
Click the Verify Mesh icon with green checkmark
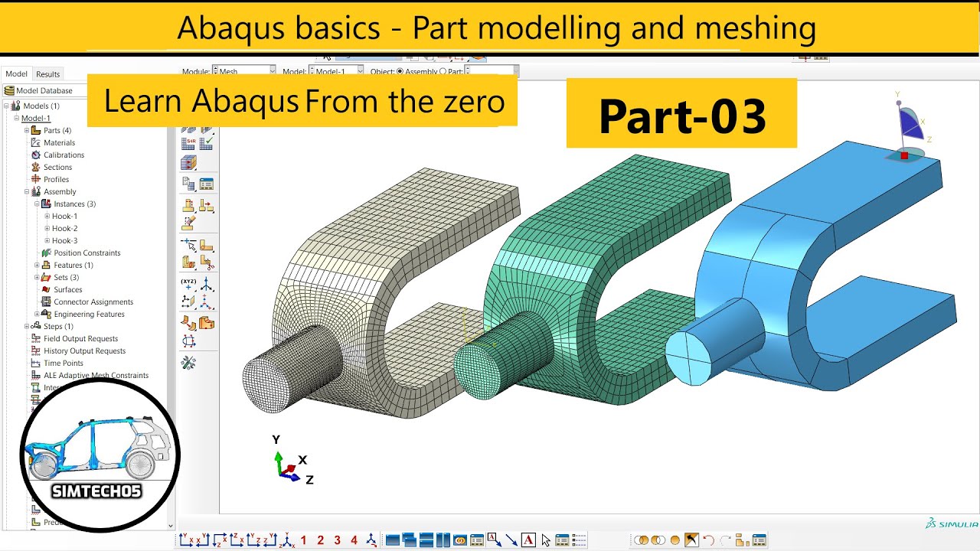(207, 143)
